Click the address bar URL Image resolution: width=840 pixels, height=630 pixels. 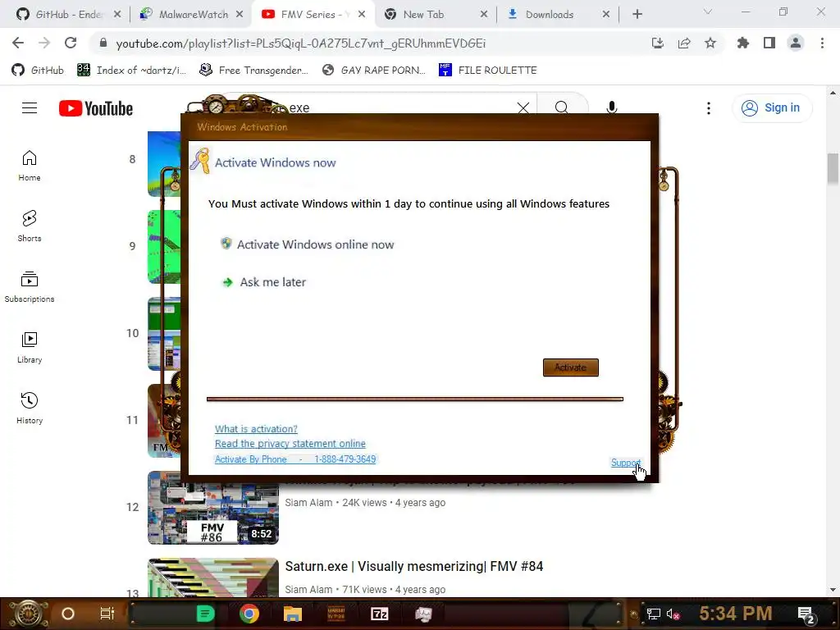(300, 43)
